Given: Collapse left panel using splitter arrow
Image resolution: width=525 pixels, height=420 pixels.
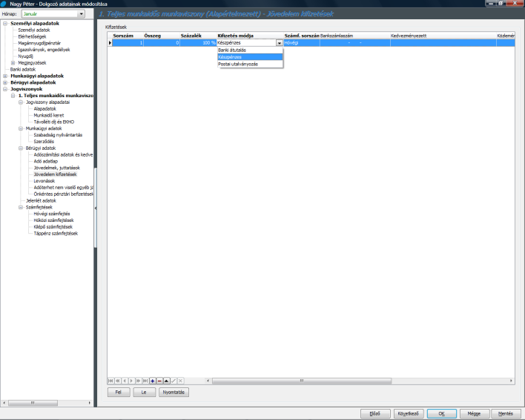Looking at the screenshot, I should [96, 208].
